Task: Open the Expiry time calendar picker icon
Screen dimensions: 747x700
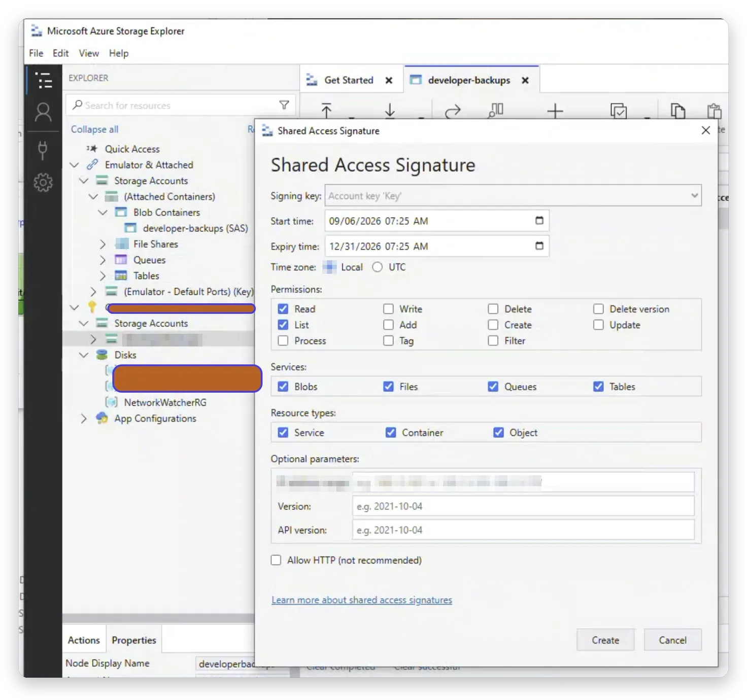Action: click(x=539, y=246)
